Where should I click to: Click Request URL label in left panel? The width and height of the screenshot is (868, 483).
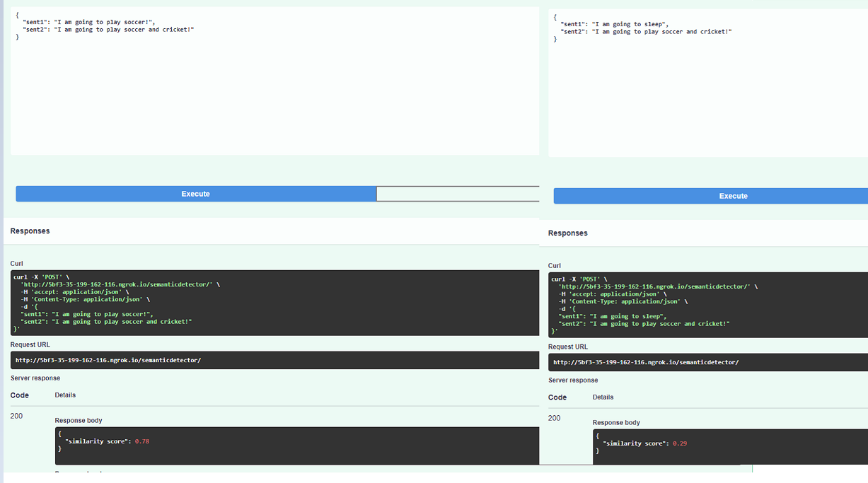[30, 344]
